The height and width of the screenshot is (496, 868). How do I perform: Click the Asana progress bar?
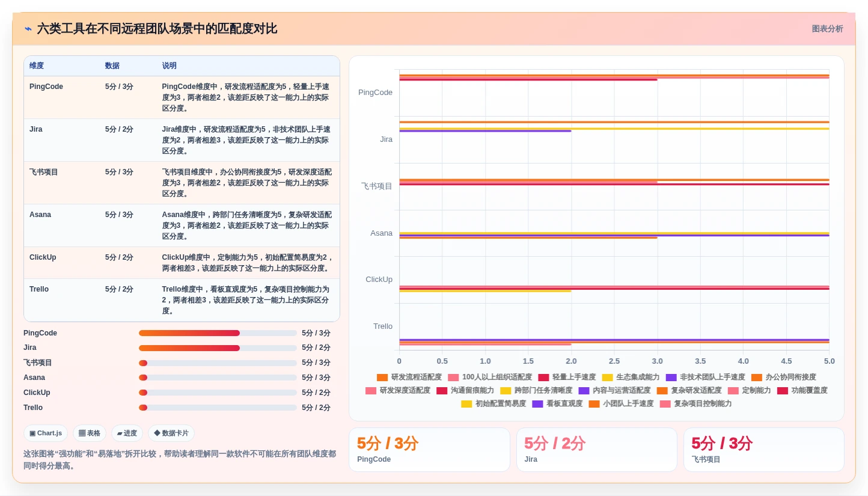[x=218, y=378]
